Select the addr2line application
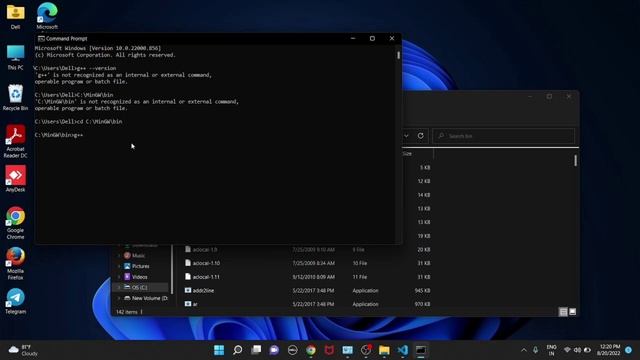 [203, 291]
